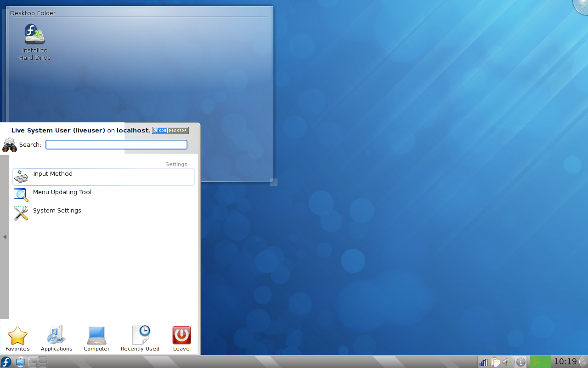Open the network signal tray icon
Screen dimensions: 588x368
click(484, 362)
